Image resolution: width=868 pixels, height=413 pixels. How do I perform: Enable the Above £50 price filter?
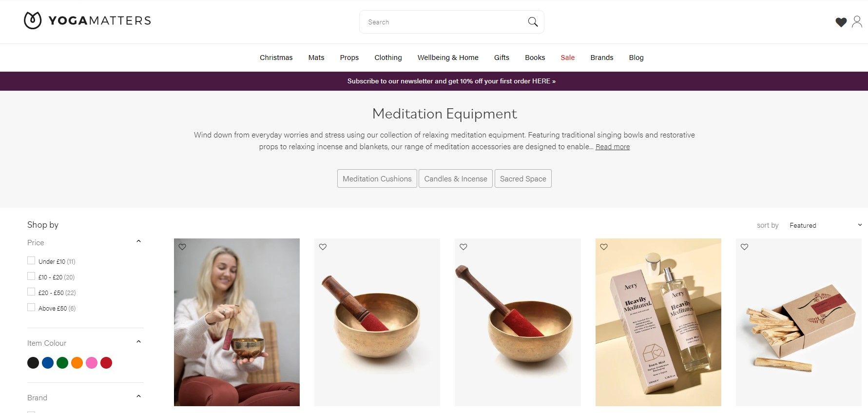(31, 308)
